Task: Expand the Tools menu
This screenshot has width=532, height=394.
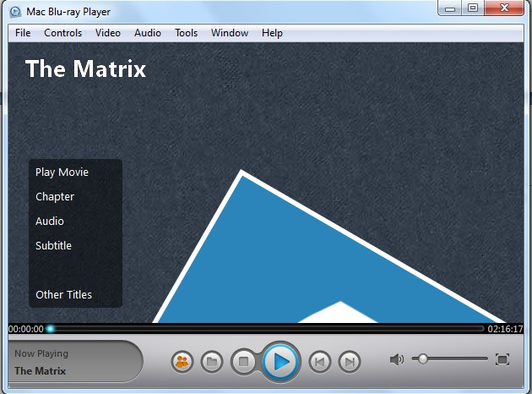Action: (186, 33)
